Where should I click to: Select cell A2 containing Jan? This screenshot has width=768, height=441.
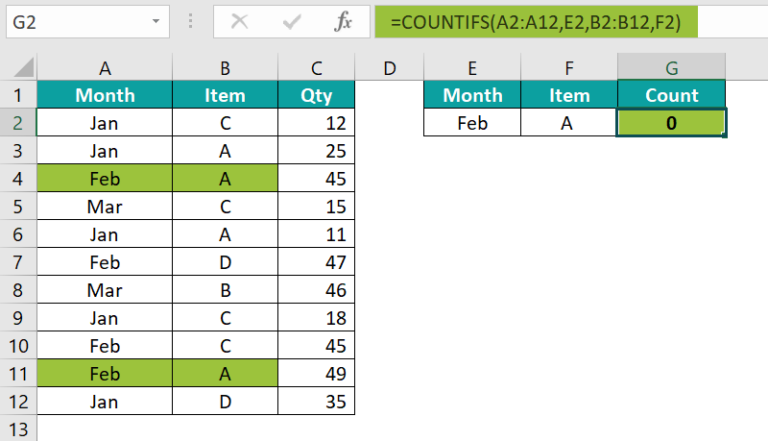[105, 122]
